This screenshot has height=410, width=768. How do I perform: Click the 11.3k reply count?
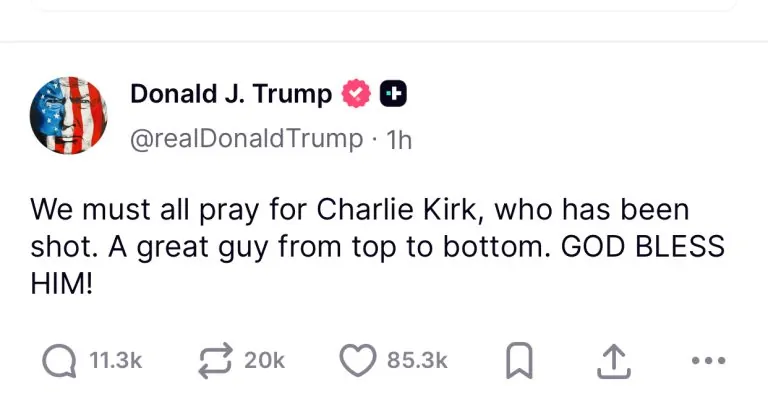pyautogui.click(x=116, y=361)
